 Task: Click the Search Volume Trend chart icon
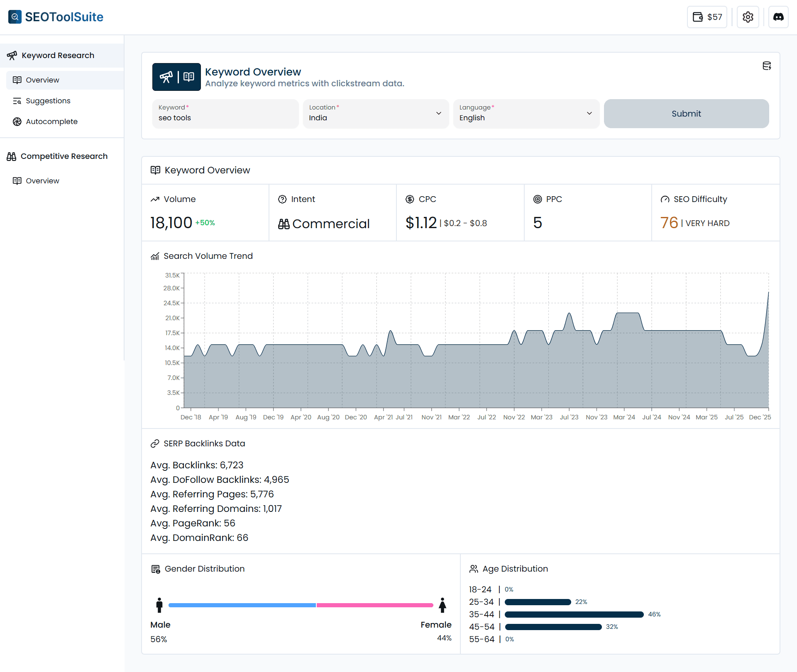155,256
